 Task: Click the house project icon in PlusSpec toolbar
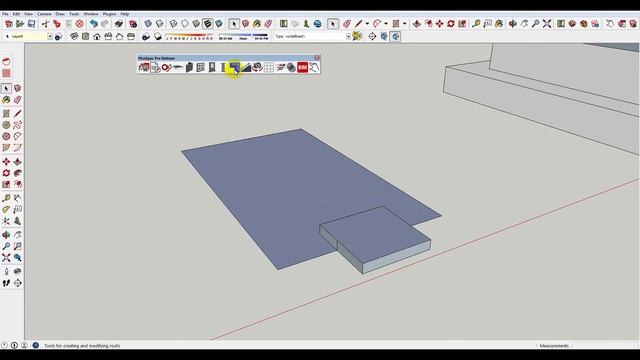pos(144,67)
